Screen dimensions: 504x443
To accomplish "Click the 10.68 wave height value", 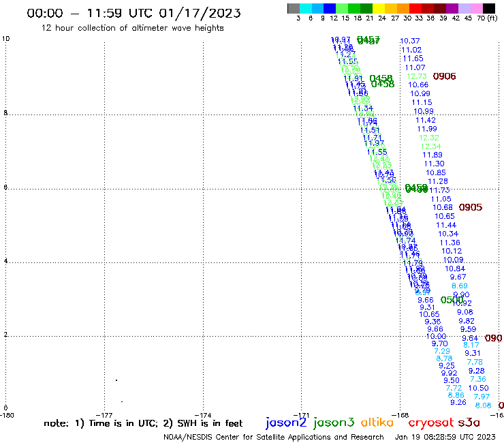I will coord(443,207).
